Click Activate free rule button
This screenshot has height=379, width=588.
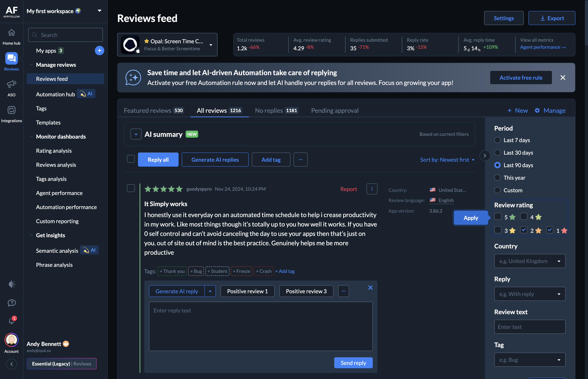[521, 78]
